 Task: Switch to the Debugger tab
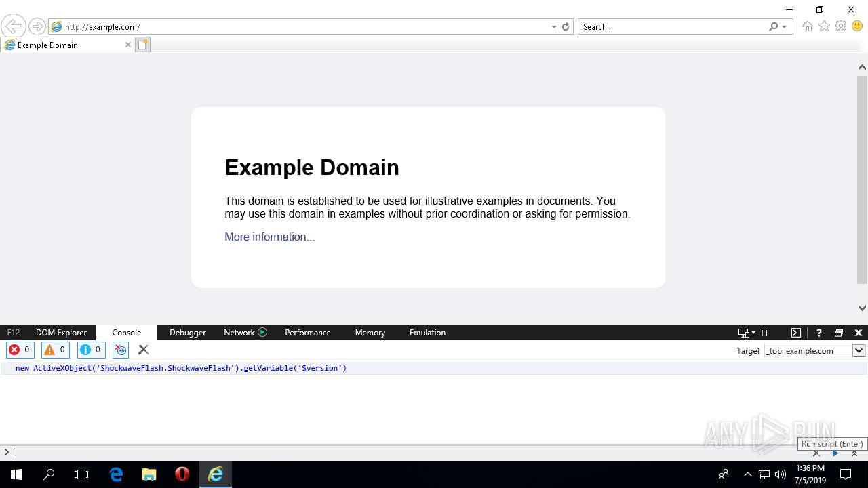[188, 333]
